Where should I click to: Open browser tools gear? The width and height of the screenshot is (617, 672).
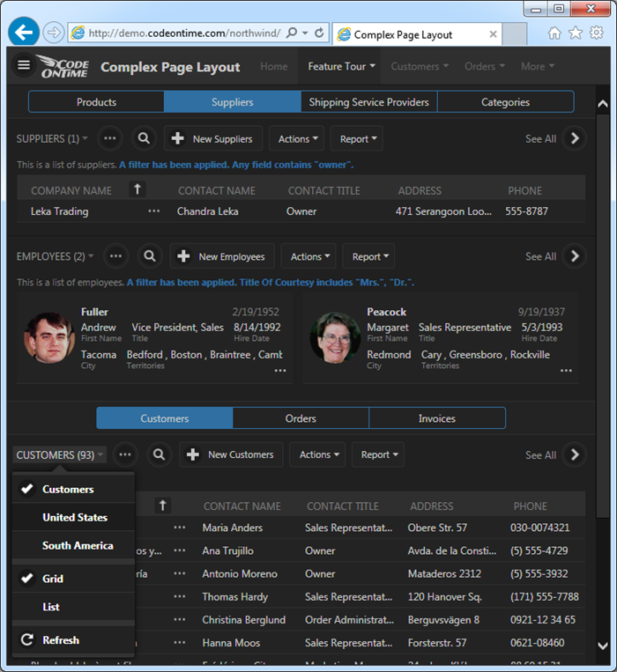pyautogui.click(x=597, y=33)
